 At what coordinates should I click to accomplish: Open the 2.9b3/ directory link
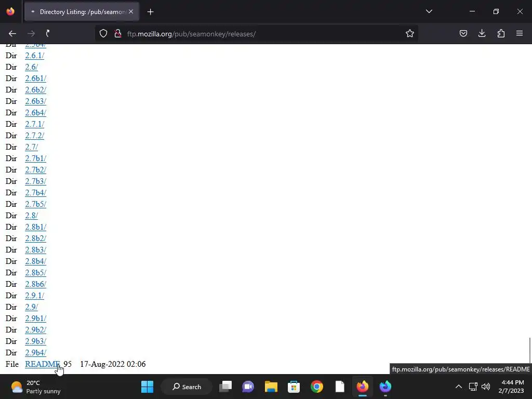pyautogui.click(x=36, y=341)
